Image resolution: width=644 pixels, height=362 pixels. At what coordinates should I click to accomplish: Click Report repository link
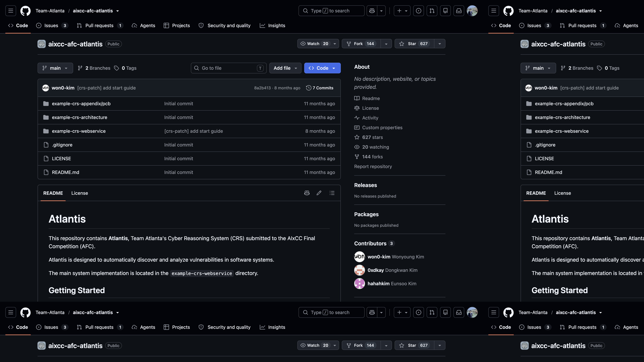373,166
